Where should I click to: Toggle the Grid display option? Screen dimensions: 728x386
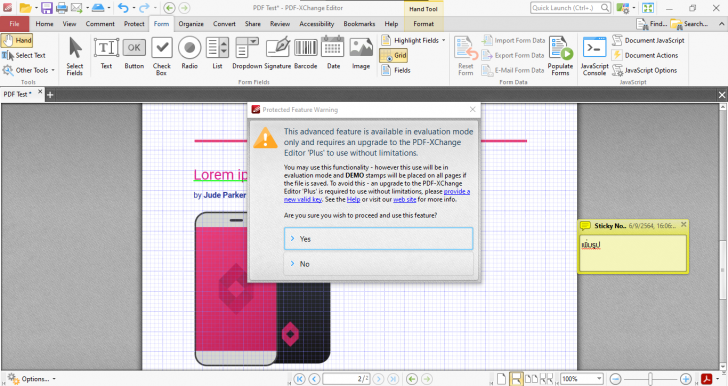[x=394, y=55]
